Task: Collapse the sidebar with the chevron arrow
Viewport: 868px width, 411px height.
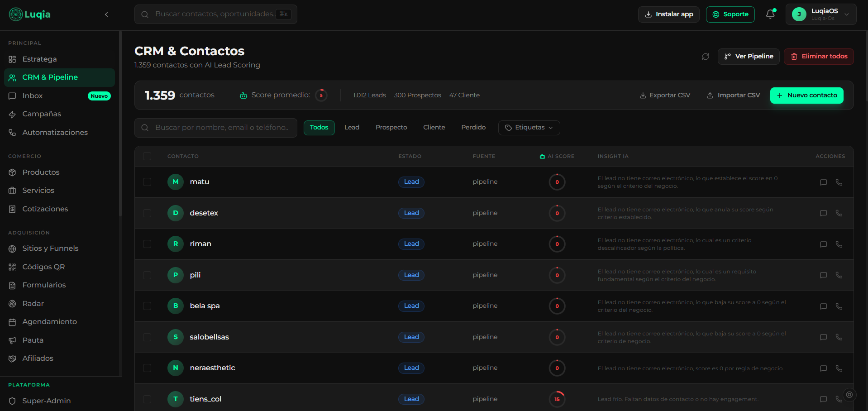Action: [106, 14]
